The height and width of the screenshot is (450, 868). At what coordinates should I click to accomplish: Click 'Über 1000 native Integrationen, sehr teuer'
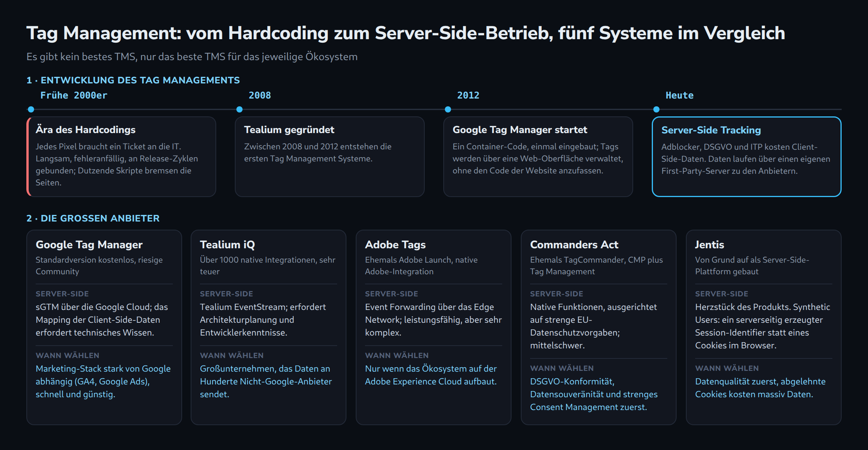(x=268, y=266)
